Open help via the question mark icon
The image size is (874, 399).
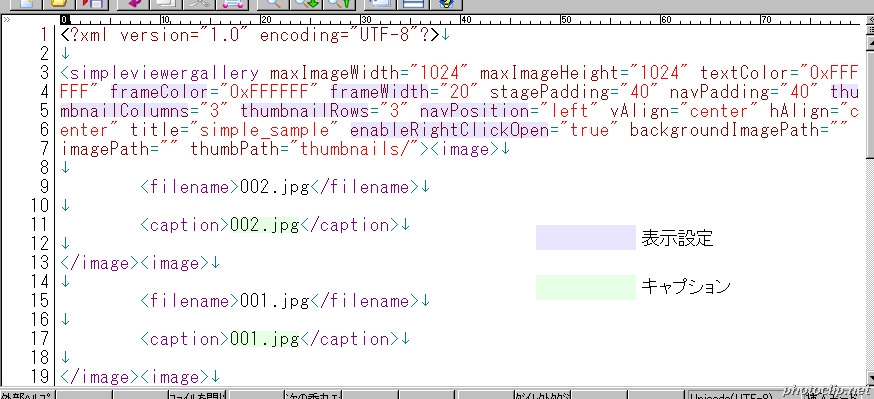(446, 4)
